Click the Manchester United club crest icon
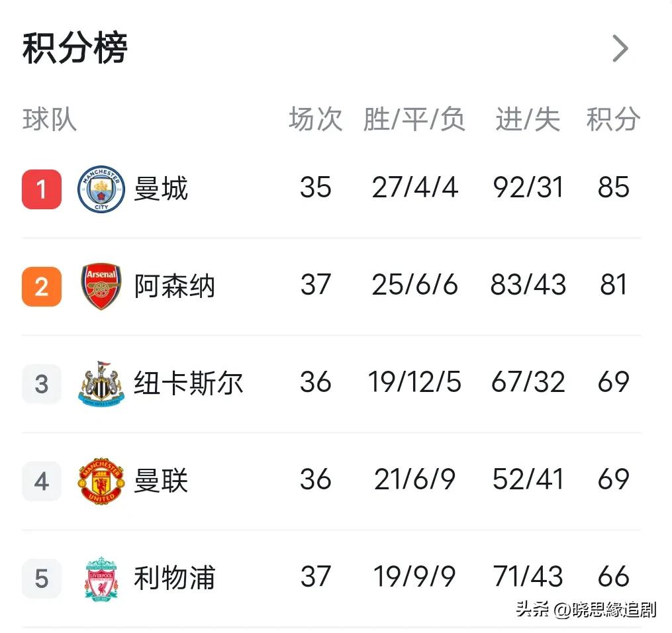 [100, 481]
